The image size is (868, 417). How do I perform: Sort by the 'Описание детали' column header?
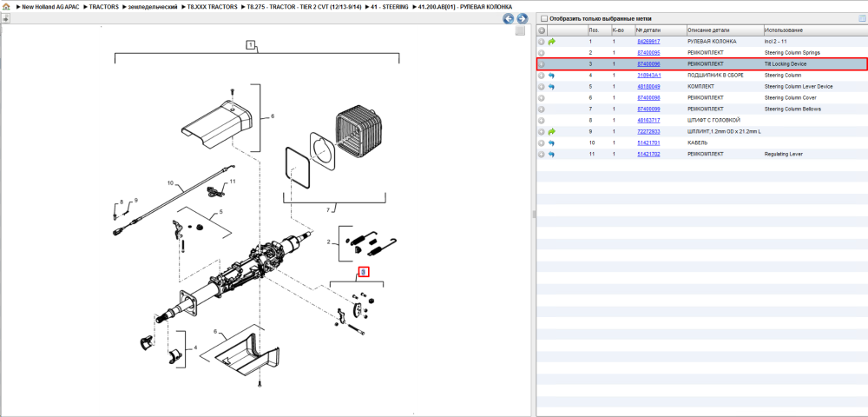(724, 30)
